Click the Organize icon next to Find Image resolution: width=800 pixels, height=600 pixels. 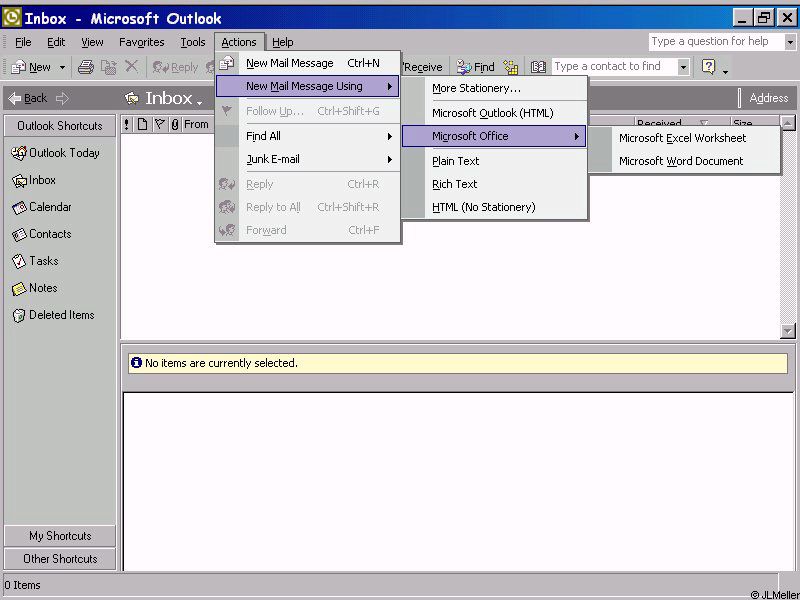[511, 67]
